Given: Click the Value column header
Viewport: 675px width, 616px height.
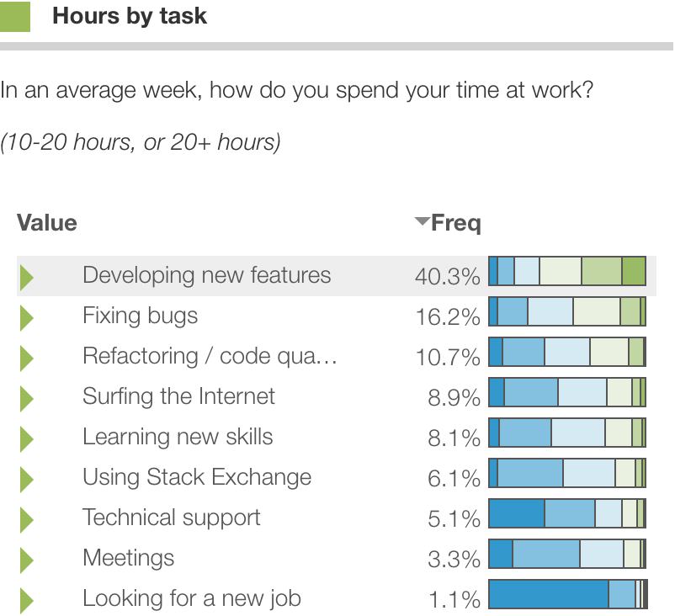Looking at the screenshot, I should click(47, 223).
